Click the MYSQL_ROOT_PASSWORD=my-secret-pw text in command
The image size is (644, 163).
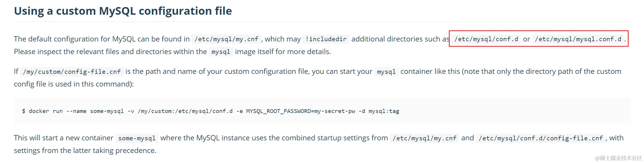click(x=301, y=111)
